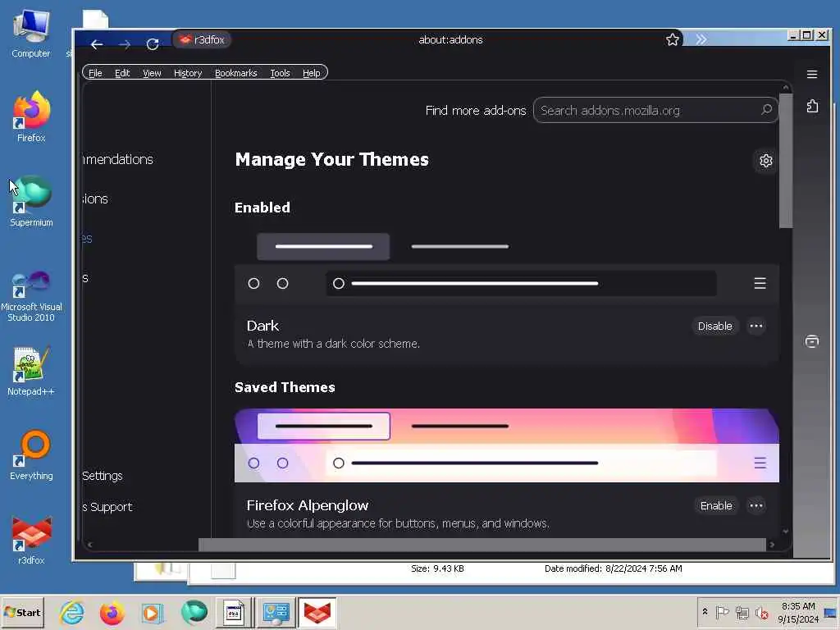
Task: Click the sidebar icon on right edge
Action: (x=812, y=341)
